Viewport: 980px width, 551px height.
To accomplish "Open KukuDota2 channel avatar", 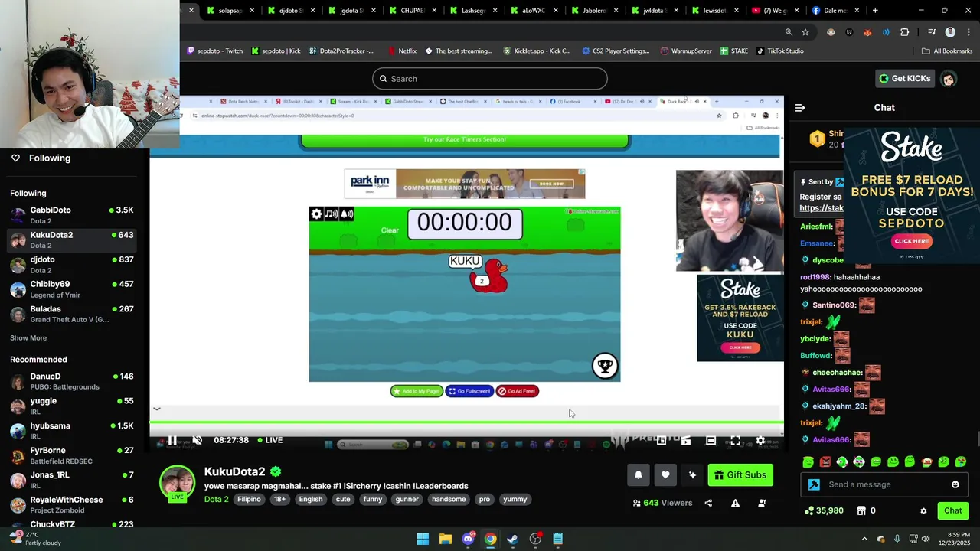I will coord(177,483).
